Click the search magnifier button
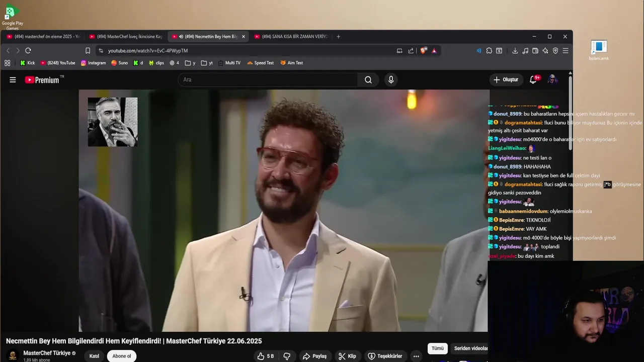Screen dimensions: 644x362 click(368, 79)
